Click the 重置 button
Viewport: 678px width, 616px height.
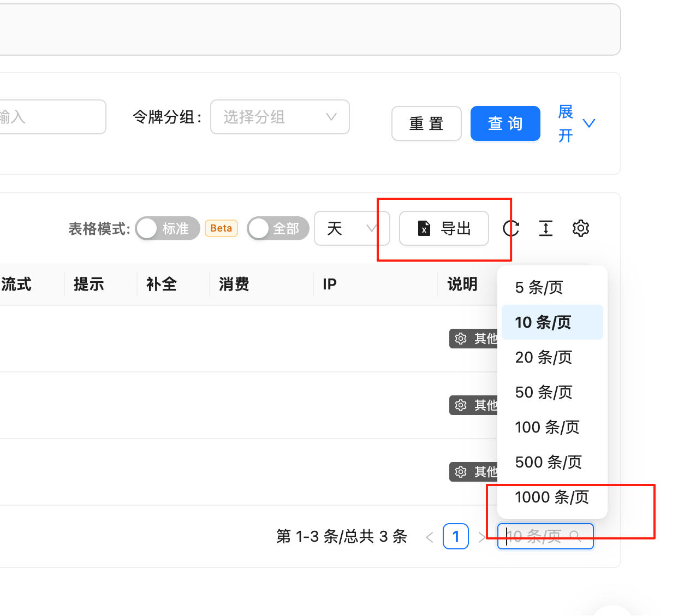426,123
